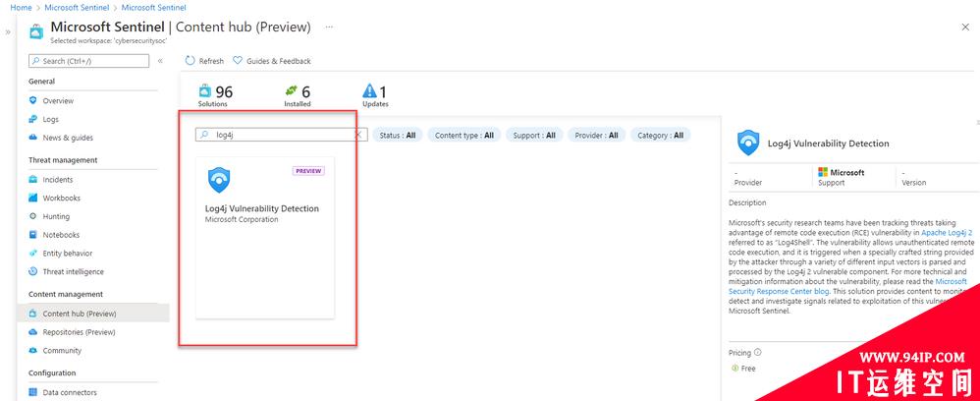Clear the log4j search with X icon
The width and height of the screenshot is (980, 401).
(358, 135)
